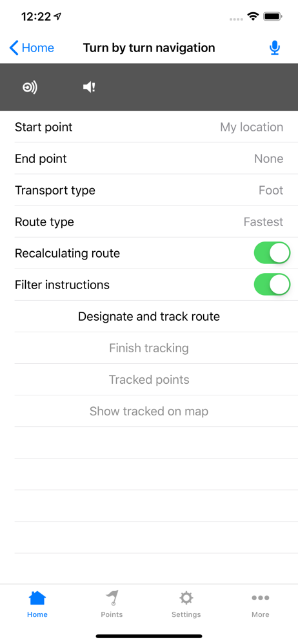Open Tracked points list

(149, 379)
